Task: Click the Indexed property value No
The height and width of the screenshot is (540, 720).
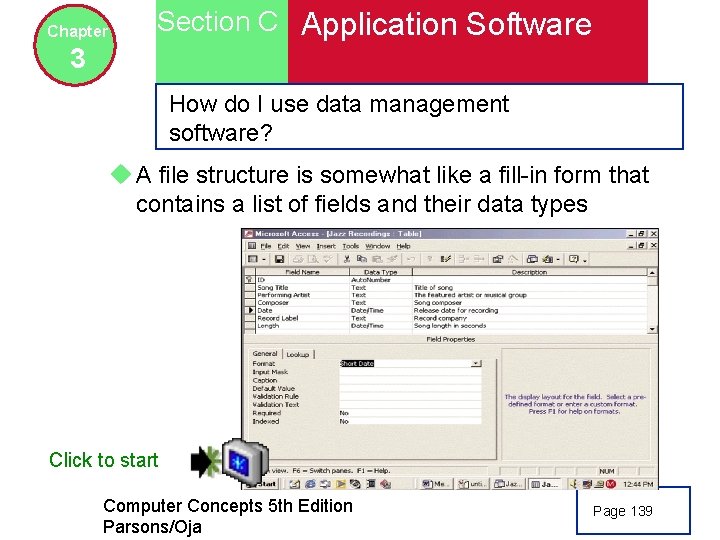Action: [411, 421]
